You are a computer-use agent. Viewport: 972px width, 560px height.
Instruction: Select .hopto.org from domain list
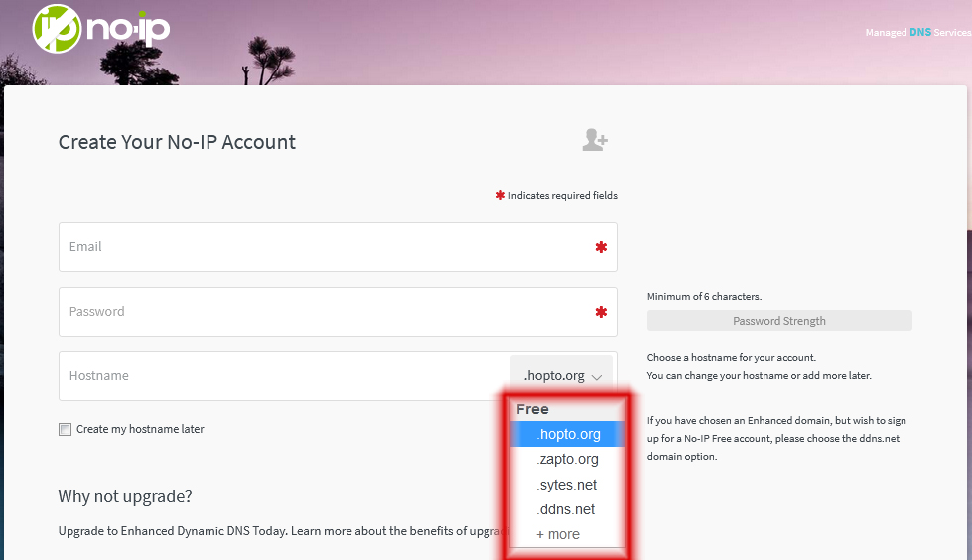(x=568, y=434)
